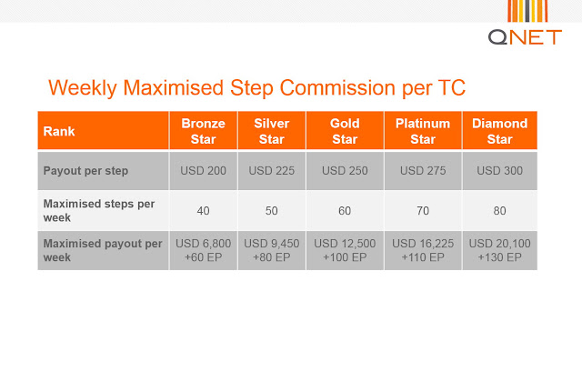
Task: Select the cell showing 70 steps
Action: coord(422,209)
